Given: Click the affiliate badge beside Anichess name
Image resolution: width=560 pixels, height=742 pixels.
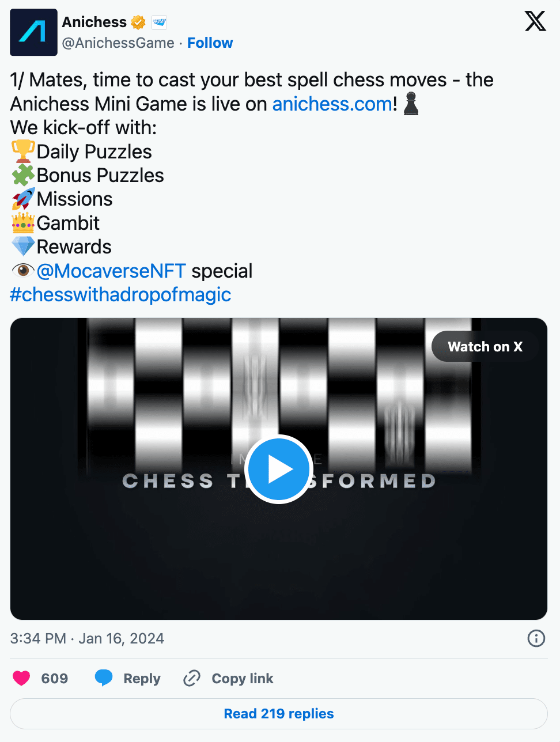Looking at the screenshot, I should (159, 22).
